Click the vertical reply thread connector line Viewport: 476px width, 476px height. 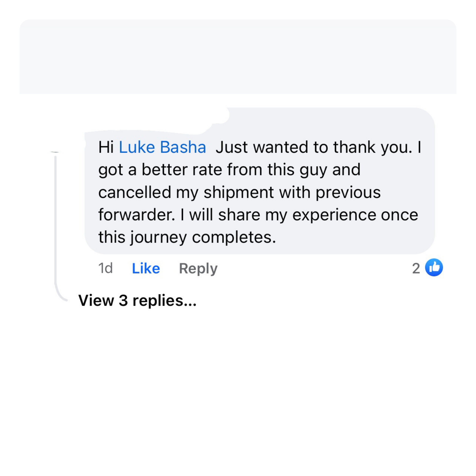[x=55, y=222]
